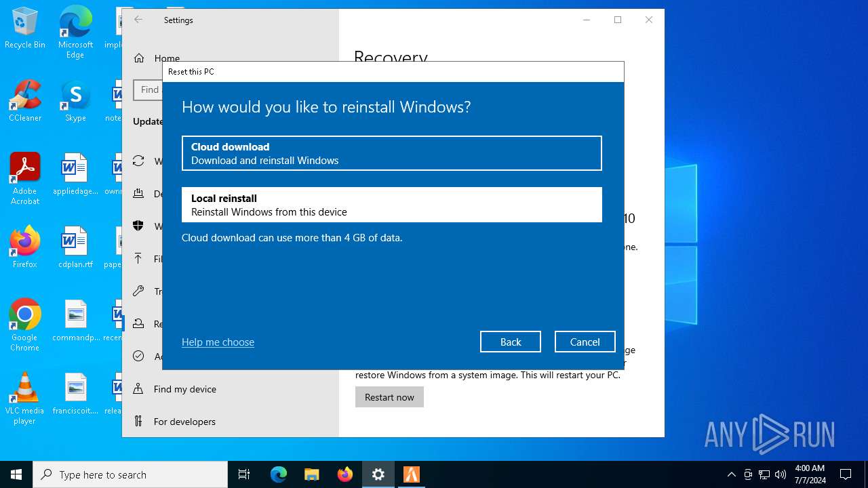This screenshot has width=868, height=488.
Task: Open Skype desktop shortcut
Action: [x=75, y=102]
